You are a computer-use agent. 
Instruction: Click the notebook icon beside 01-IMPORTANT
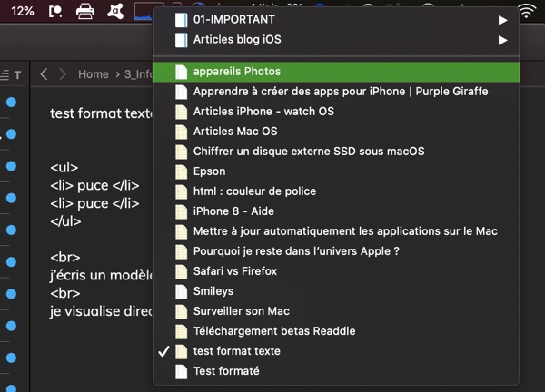tap(182, 20)
